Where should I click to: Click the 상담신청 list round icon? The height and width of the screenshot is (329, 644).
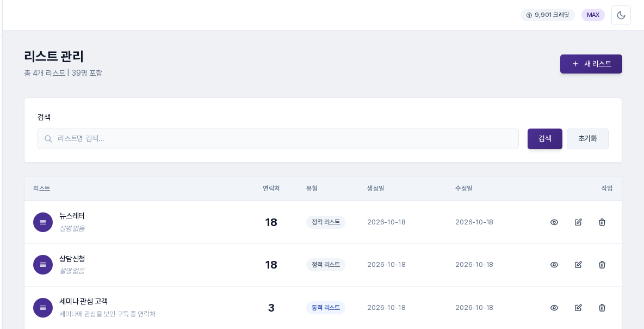click(x=43, y=265)
